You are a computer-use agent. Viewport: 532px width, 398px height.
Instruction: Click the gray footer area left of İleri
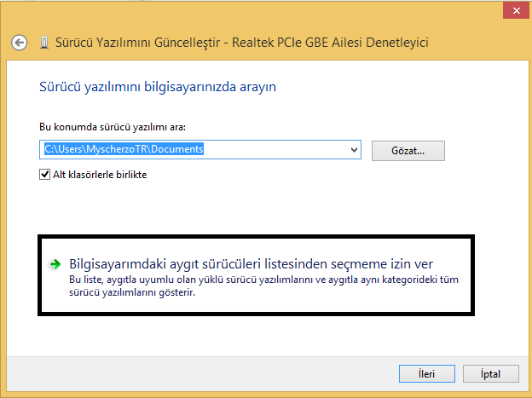(x=213, y=373)
